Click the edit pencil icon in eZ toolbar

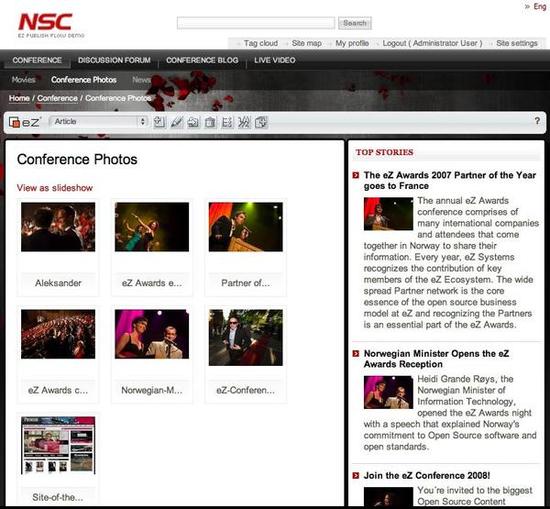(176, 122)
